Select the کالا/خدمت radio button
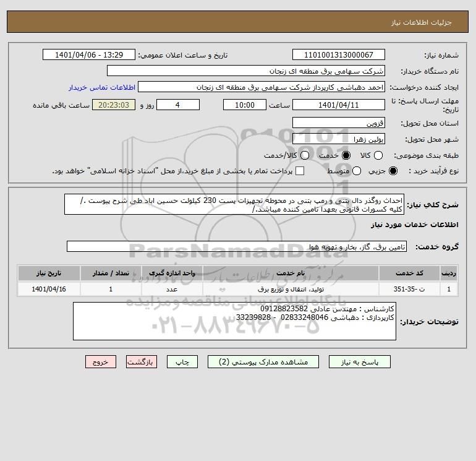Image resolution: width=476 pixels, height=461 pixels. pyautogui.click(x=305, y=155)
